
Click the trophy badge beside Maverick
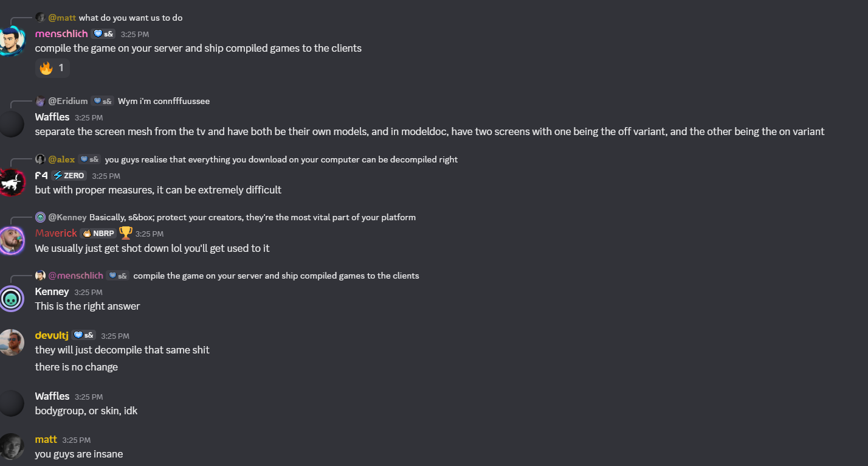click(126, 232)
